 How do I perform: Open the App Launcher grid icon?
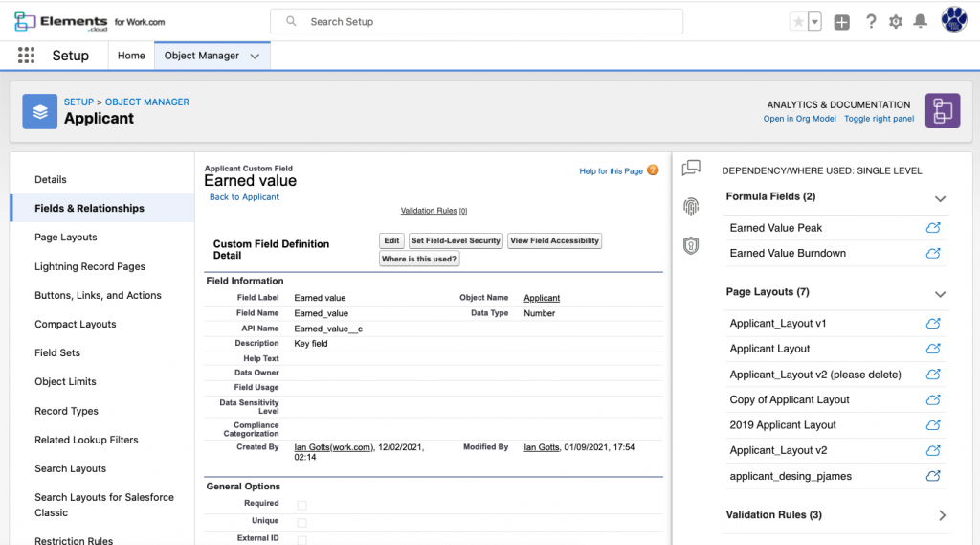(26, 56)
